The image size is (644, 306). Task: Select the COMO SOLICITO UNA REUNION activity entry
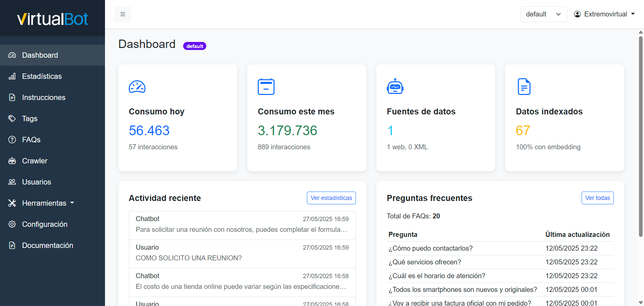click(242, 254)
